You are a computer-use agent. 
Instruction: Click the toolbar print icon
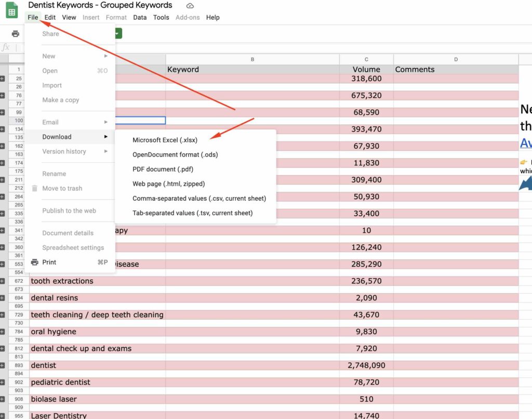(16, 34)
